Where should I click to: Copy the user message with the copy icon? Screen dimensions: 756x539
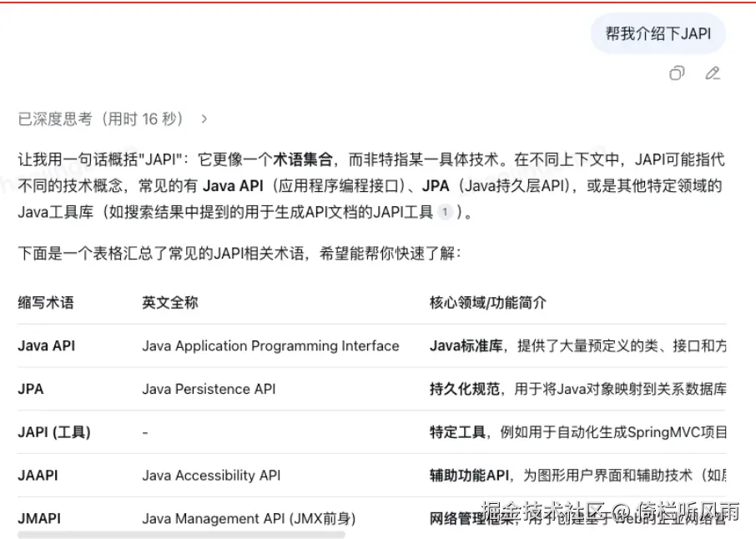[677, 73]
